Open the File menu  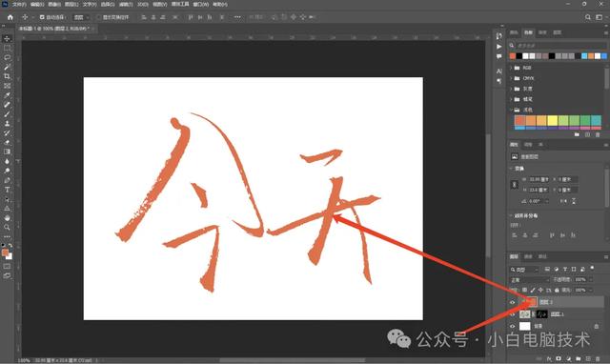[19, 4]
